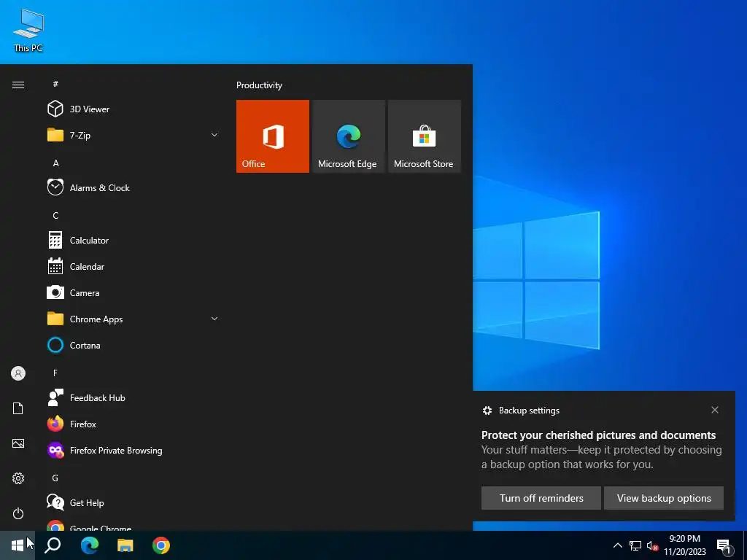Expand the Chrome Apps chevron
The height and width of the screenshot is (560, 747).
pos(214,319)
